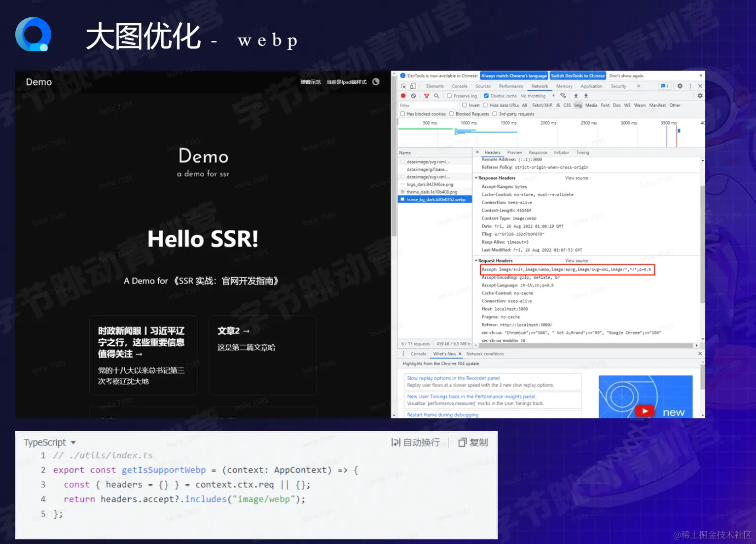Viewport: 756px width, 544px height.
Task: View source of Request Headers
Action: pos(576,261)
